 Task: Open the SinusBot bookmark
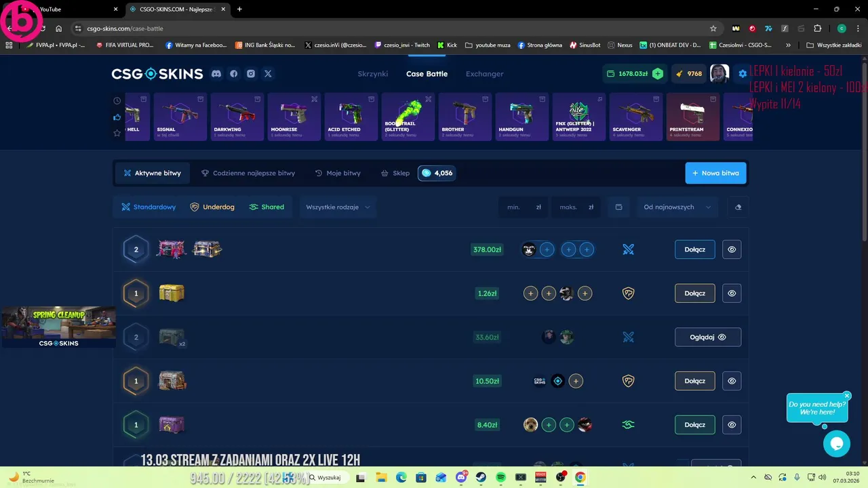click(x=585, y=45)
